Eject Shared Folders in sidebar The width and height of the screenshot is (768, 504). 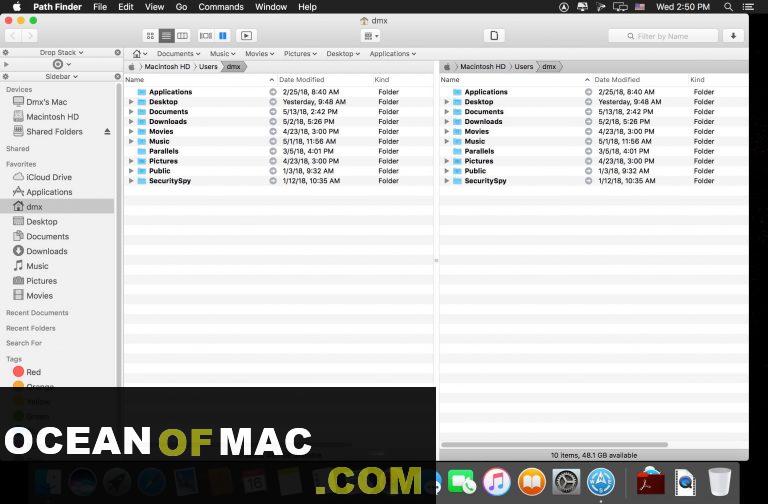pos(107,131)
